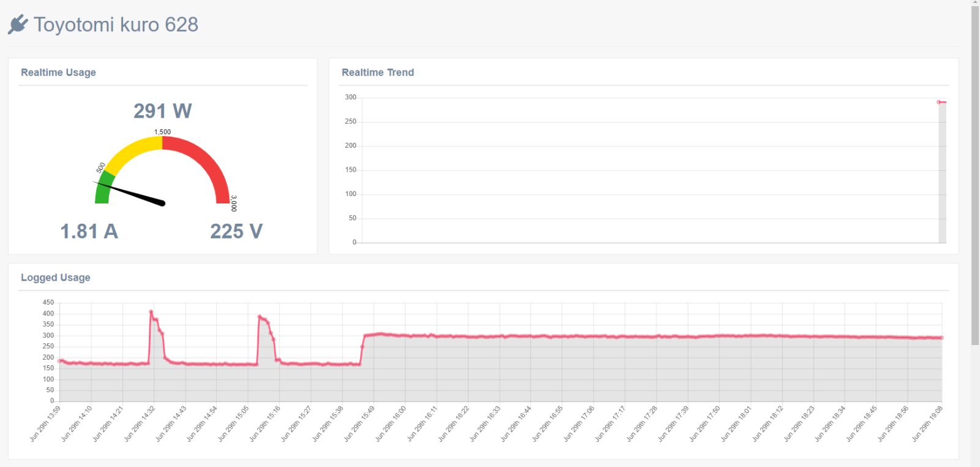Click the Jun 29th 15:49 axis label
The image size is (980, 467).
click(360, 423)
